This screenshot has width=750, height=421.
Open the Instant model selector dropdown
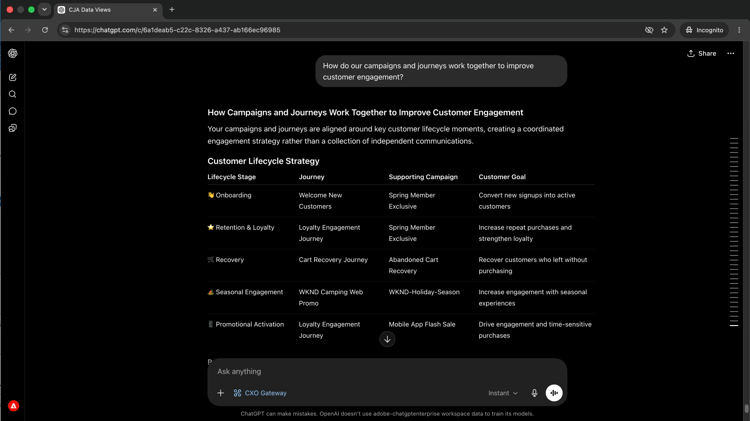point(503,393)
